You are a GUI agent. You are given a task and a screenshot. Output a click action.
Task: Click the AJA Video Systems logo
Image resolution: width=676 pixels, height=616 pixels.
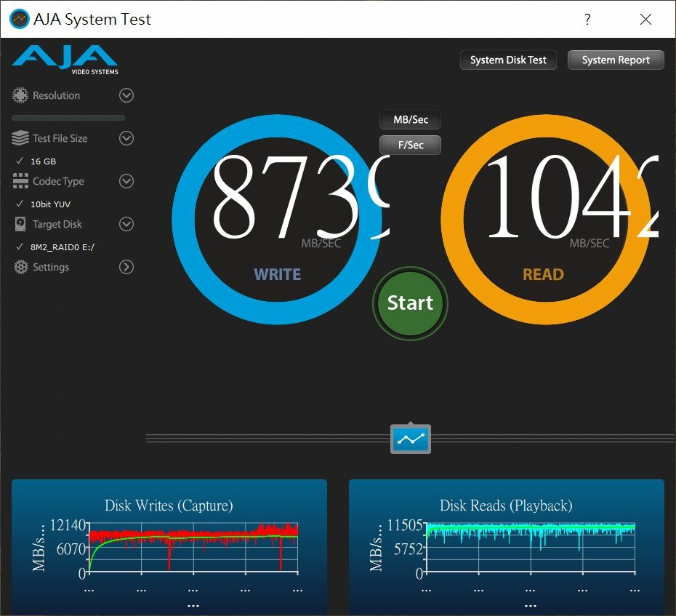(65, 60)
